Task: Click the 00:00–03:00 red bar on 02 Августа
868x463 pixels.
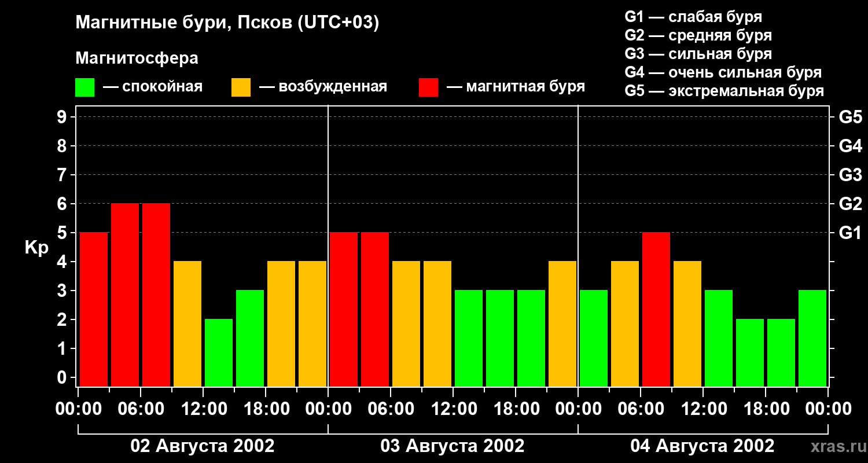Action: (x=94, y=309)
